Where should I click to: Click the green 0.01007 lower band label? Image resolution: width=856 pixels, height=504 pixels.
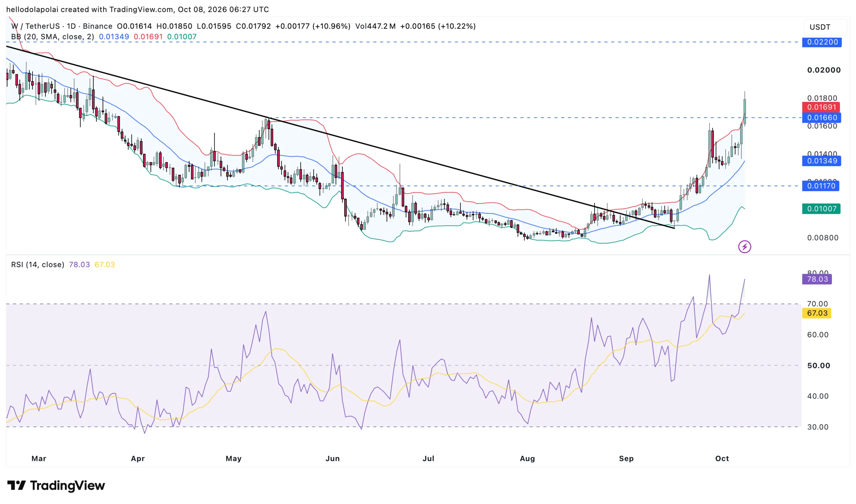[x=821, y=209]
